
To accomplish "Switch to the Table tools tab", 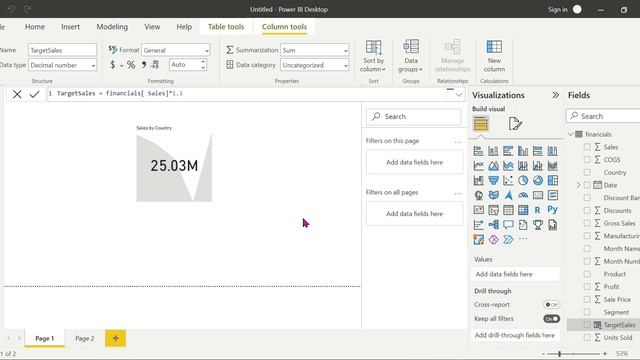I will (226, 27).
